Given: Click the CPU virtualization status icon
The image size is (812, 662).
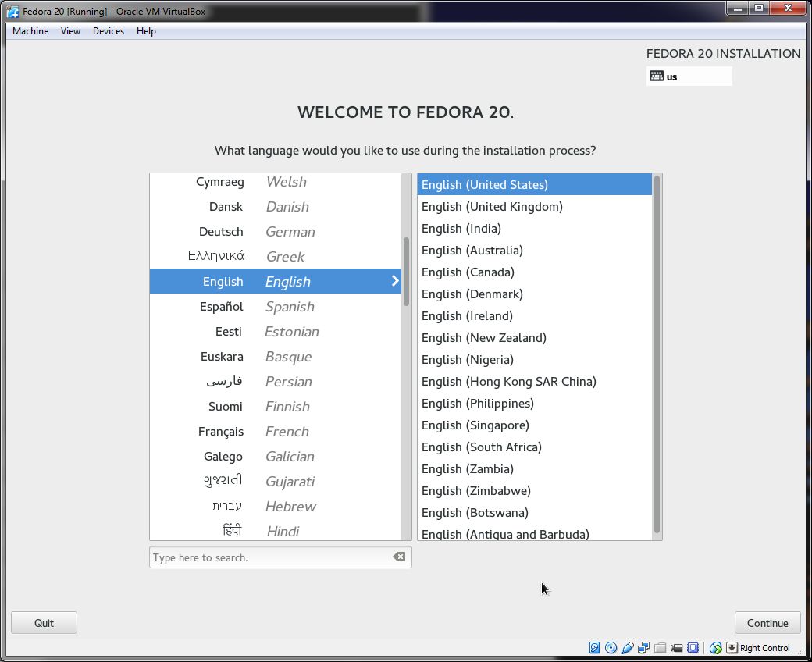Looking at the screenshot, I should 693,647.
